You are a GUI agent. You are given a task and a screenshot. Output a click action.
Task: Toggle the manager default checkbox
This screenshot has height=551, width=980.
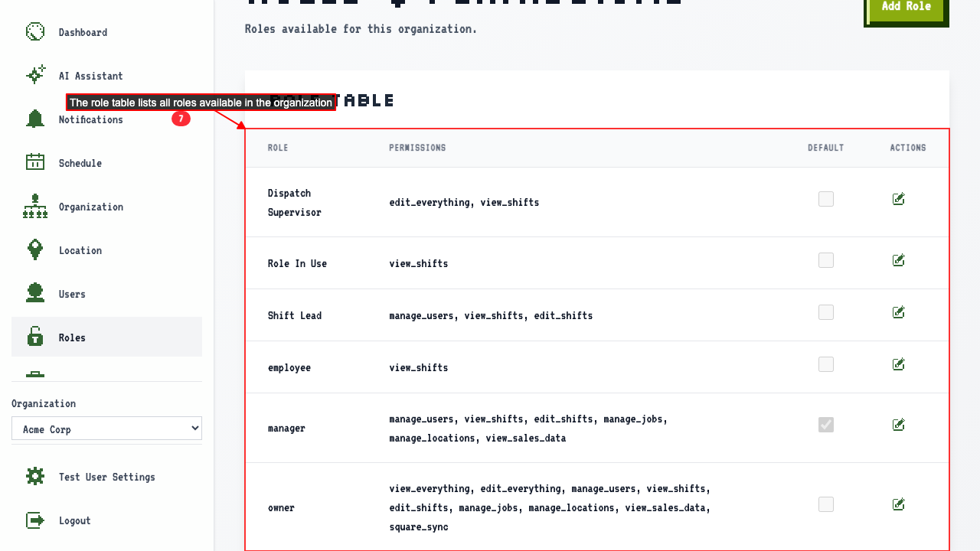pyautogui.click(x=826, y=425)
